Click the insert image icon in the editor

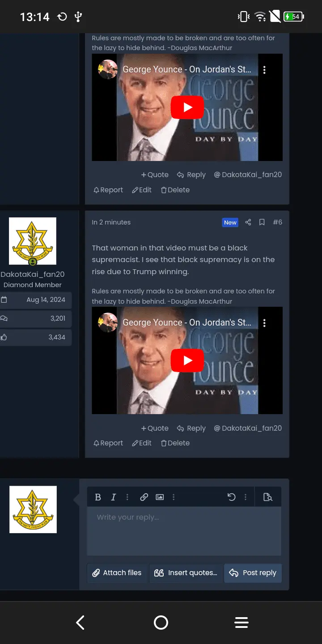160,497
